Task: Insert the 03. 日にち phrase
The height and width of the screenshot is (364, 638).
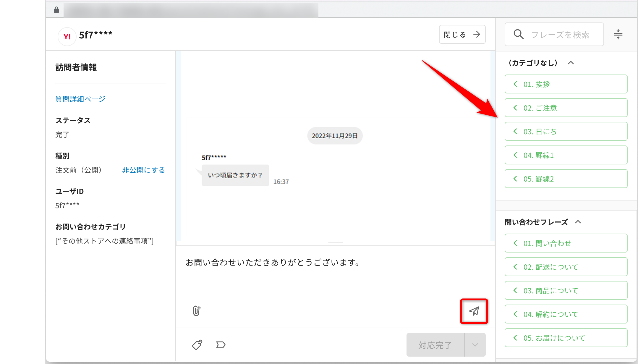Action: tap(566, 132)
